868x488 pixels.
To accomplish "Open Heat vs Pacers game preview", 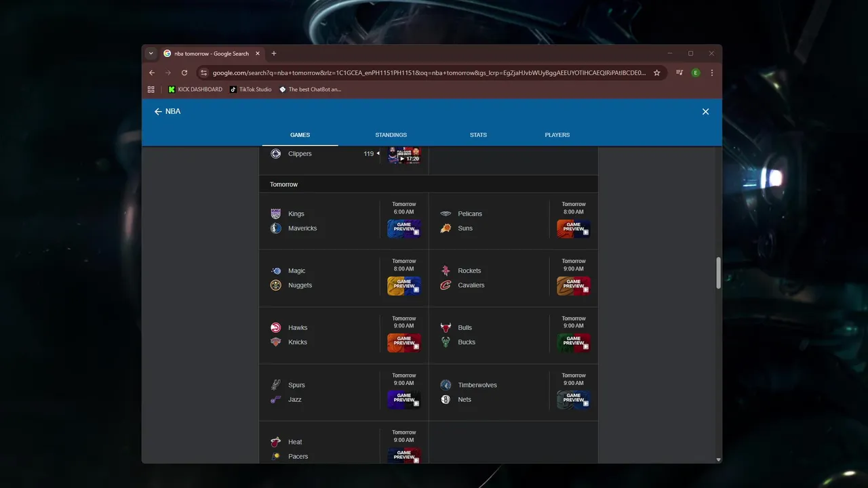I will click(404, 455).
